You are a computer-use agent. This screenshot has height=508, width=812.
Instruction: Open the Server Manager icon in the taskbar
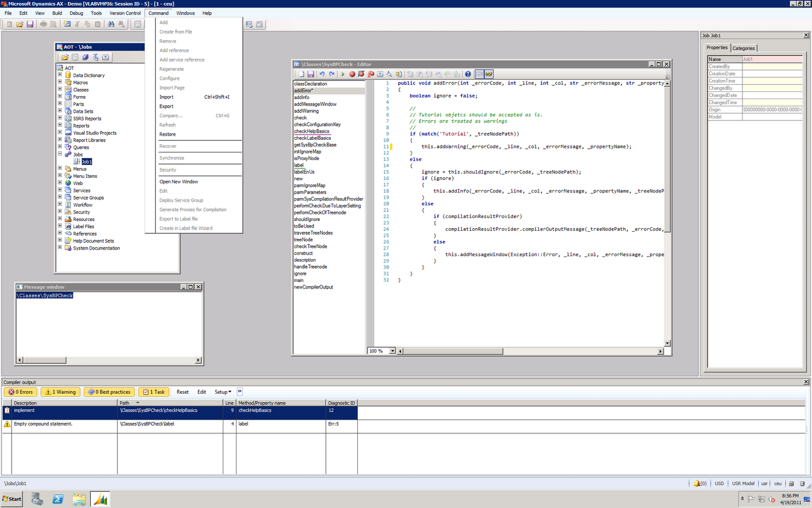pos(37,499)
